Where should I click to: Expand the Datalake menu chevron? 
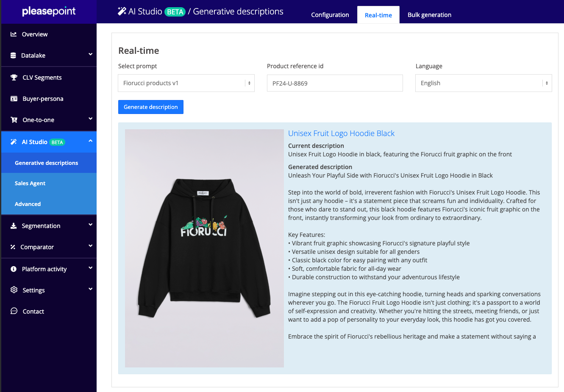coord(90,55)
